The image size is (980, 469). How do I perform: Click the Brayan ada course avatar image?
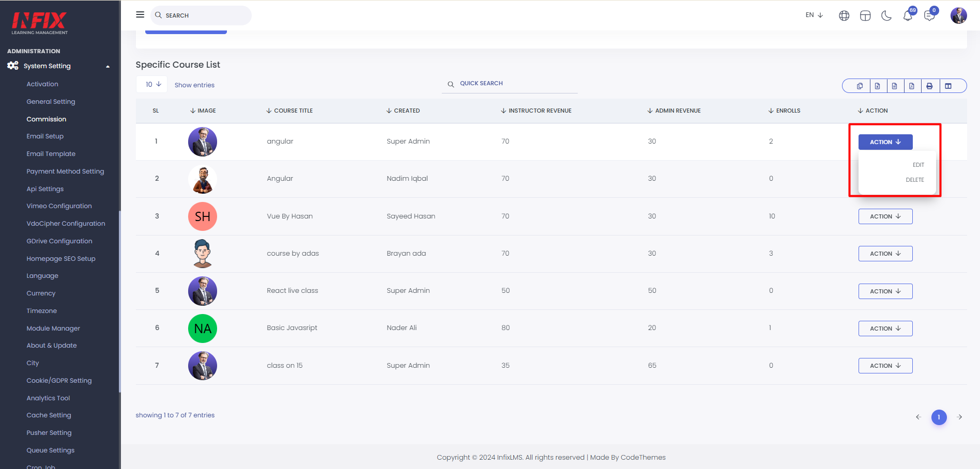pyautogui.click(x=203, y=254)
